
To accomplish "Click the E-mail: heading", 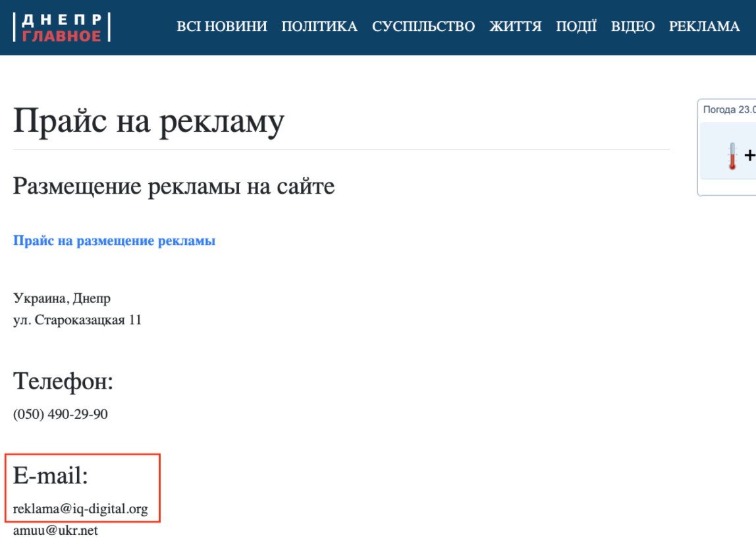I will point(51,476).
